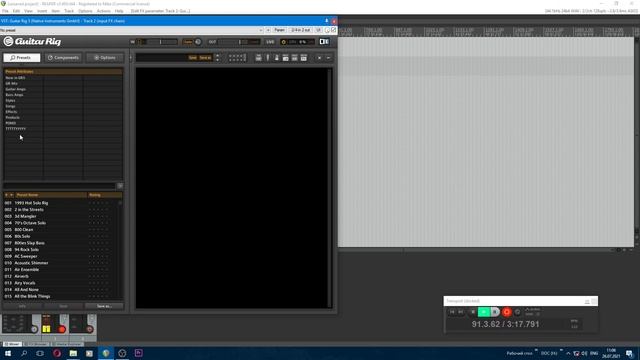Open the Actions menu in REAPER
640x360 pixels.
[104, 11]
